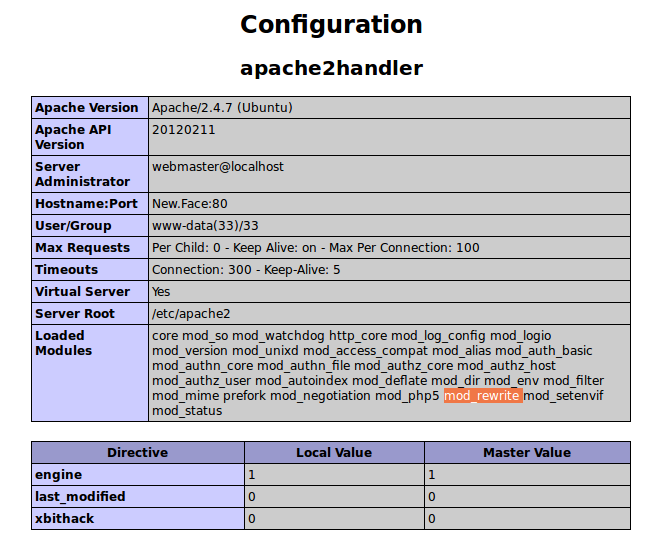The height and width of the screenshot is (558, 656).
Task: Click the Local Value column header
Action: tap(334, 453)
